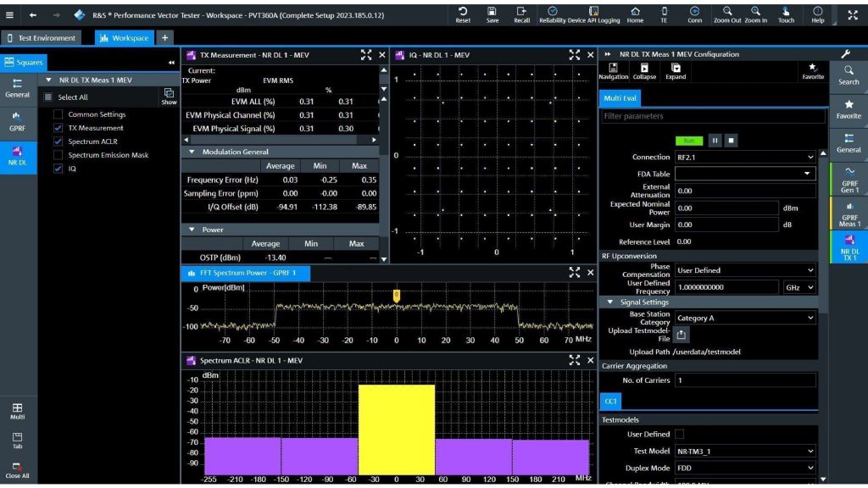Viewport: 868px width, 488px height.
Task: Click the Multi layout icon
Action: pos(17,411)
